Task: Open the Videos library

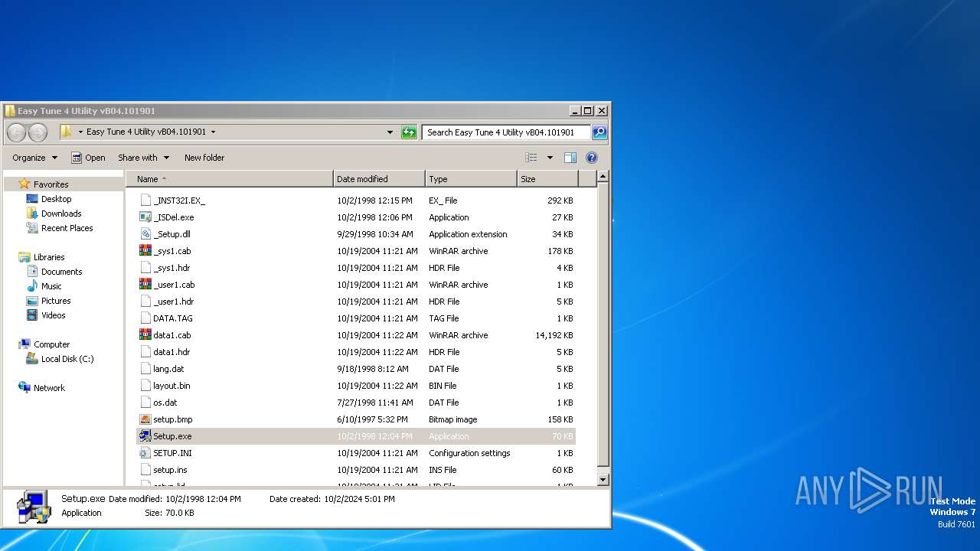Action: [54, 315]
